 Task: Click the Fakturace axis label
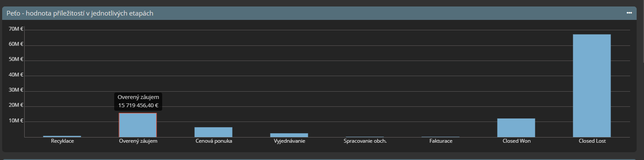[x=441, y=141]
